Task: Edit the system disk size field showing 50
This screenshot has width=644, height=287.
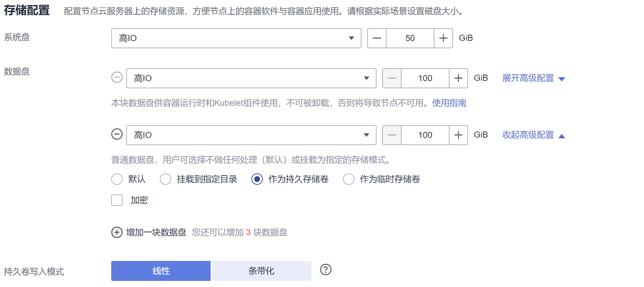Action: click(410, 38)
